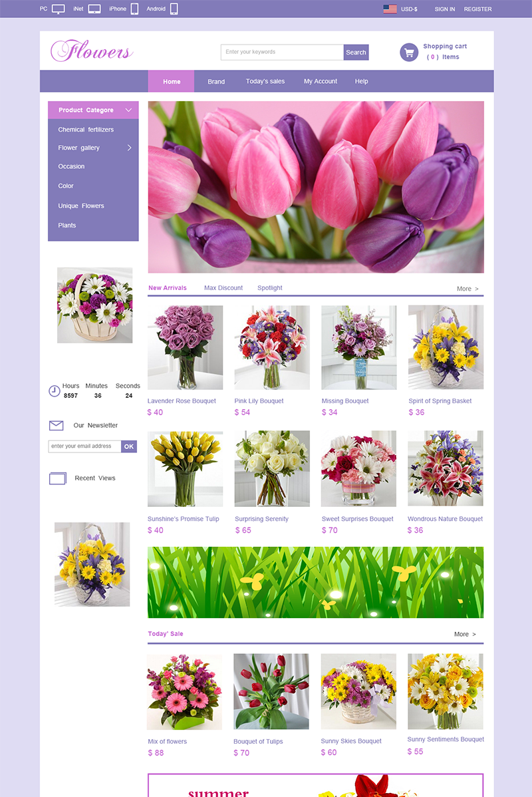Click the PC monitor icon
This screenshot has height=797, width=532.
pyautogui.click(x=59, y=9)
